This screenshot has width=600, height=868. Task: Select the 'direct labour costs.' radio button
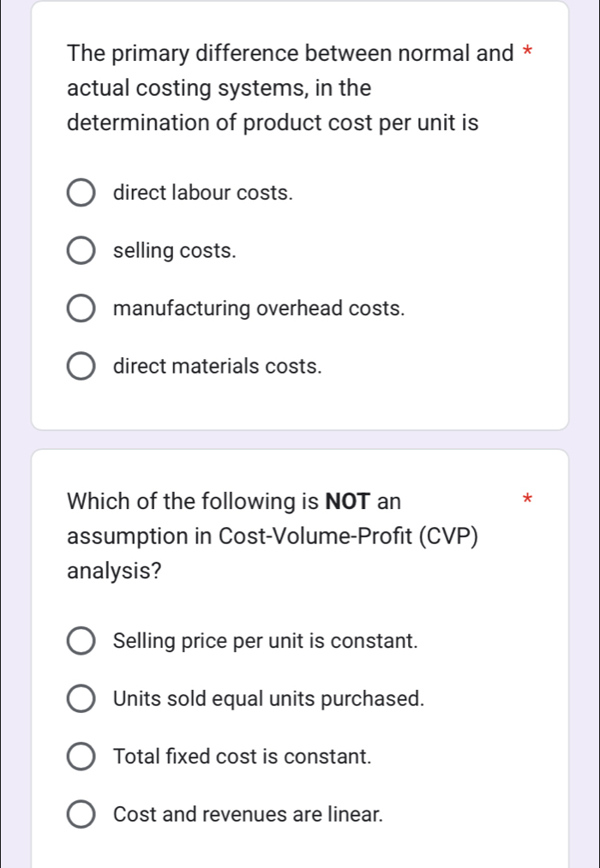[81, 194]
